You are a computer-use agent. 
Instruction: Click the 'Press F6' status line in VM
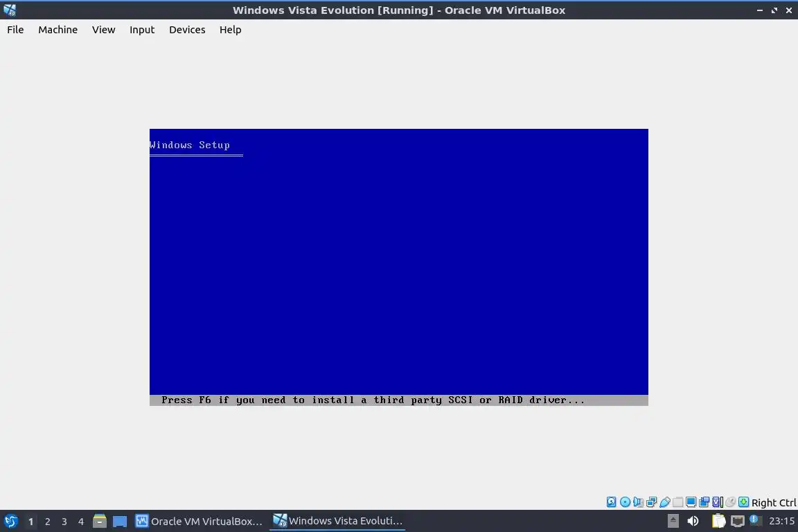pos(398,400)
